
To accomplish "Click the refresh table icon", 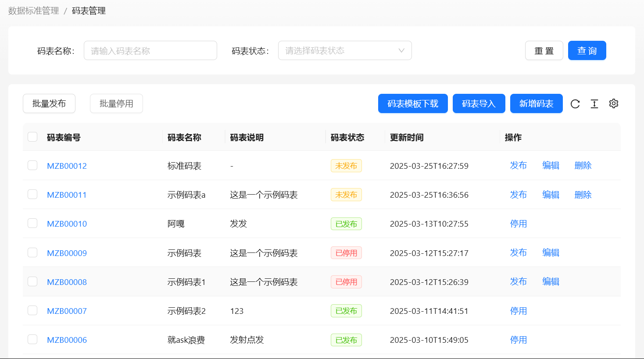I will tap(575, 103).
